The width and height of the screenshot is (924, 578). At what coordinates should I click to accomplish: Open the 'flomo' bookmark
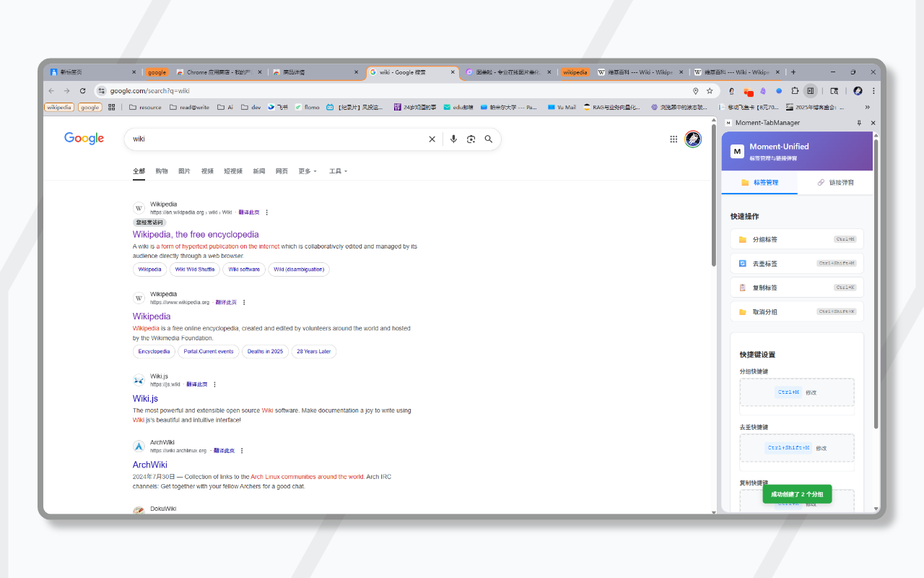[x=307, y=107]
